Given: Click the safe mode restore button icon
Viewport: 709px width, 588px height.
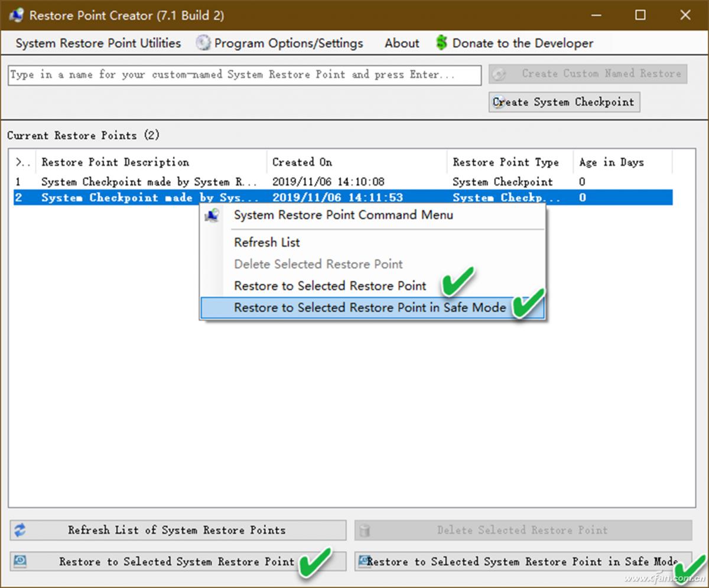Looking at the screenshot, I should (x=364, y=561).
